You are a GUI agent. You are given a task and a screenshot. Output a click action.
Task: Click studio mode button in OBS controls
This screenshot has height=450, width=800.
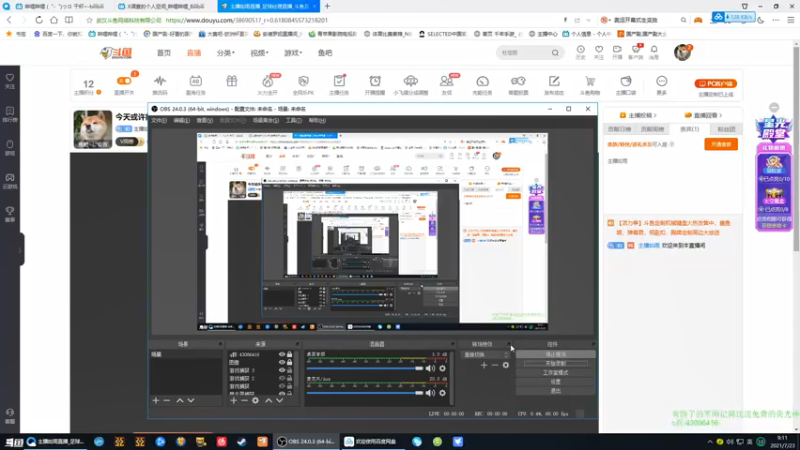pyautogui.click(x=556, y=372)
